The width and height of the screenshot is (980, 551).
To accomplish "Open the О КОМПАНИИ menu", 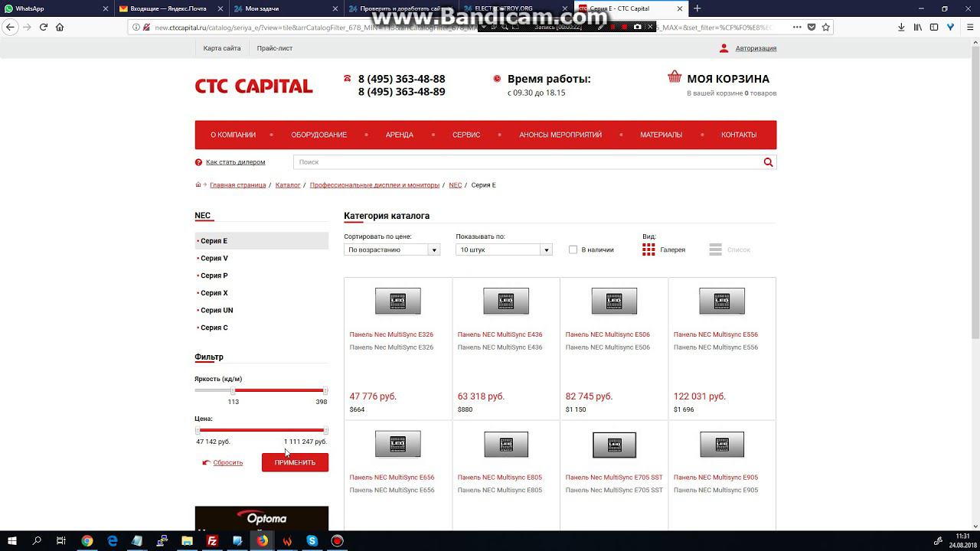I will [x=233, y=135].
